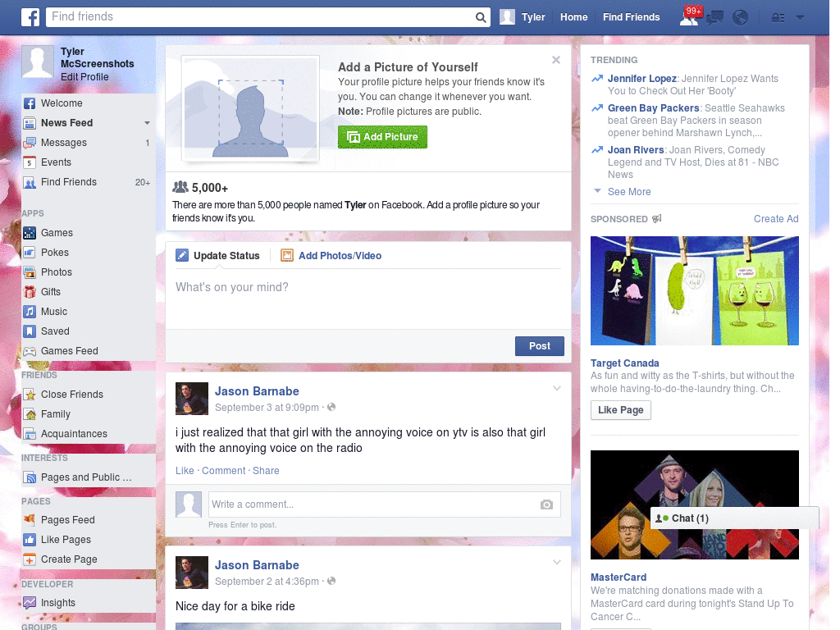This screenshot has height=630, width=840.
Task: Click the Edit Profile link
Action: point(84,76)
